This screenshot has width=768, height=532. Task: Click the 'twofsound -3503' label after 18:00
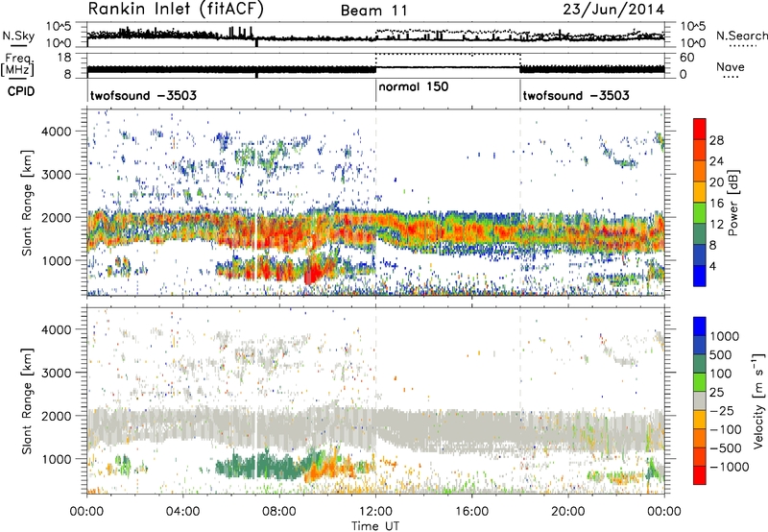click(x=576, y=95)
